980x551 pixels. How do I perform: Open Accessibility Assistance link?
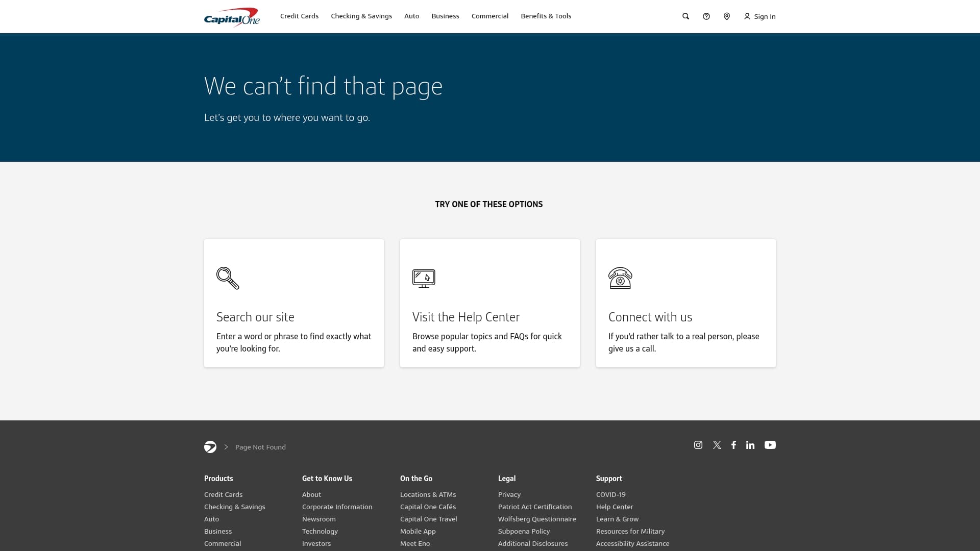(632, 544)
